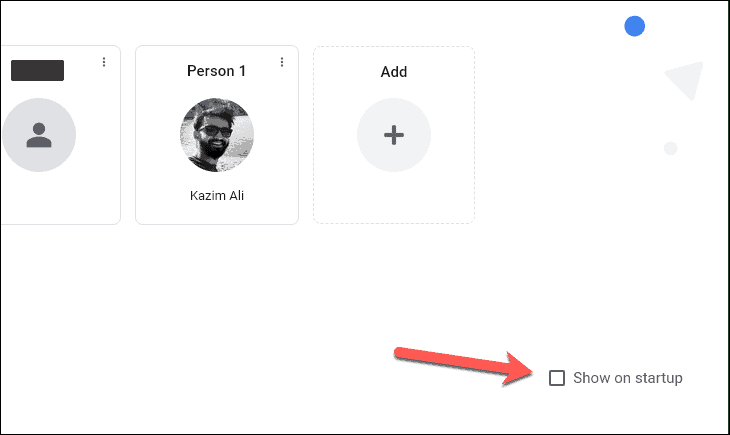Enable the Show on startup checkbox
The height and width of the screenshot is (435, 730).
point(557,378)
